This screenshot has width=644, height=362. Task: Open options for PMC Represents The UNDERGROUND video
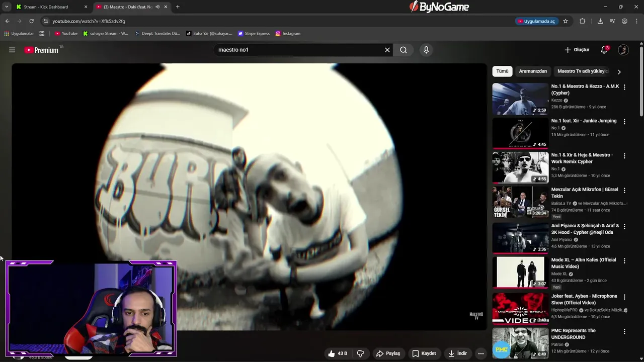click(624, 332)
